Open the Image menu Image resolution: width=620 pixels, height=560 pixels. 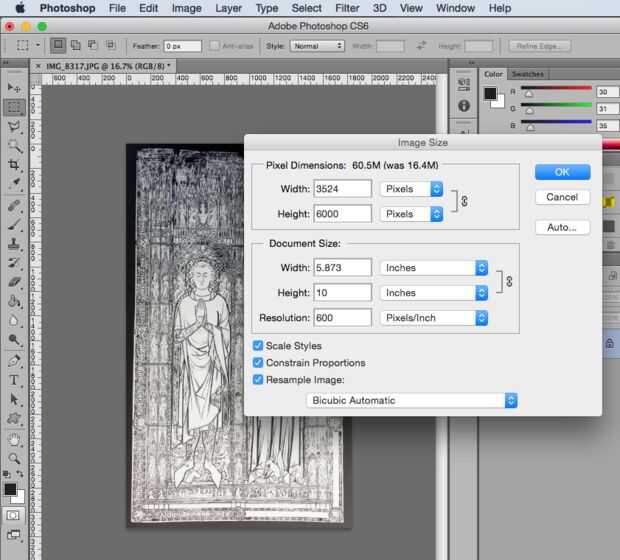(187, 8)
